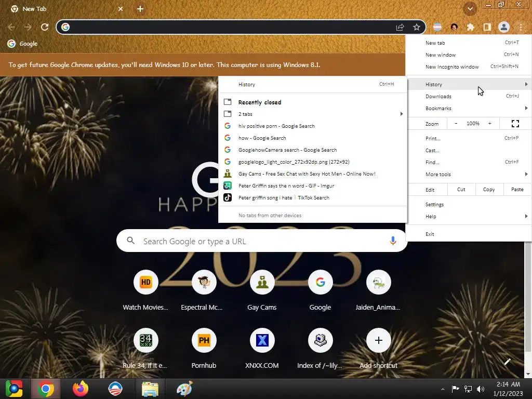Image resolution: width=532 pixels, height=399 pixels.
Task: Open Settings from the menu
Action: 469,204
